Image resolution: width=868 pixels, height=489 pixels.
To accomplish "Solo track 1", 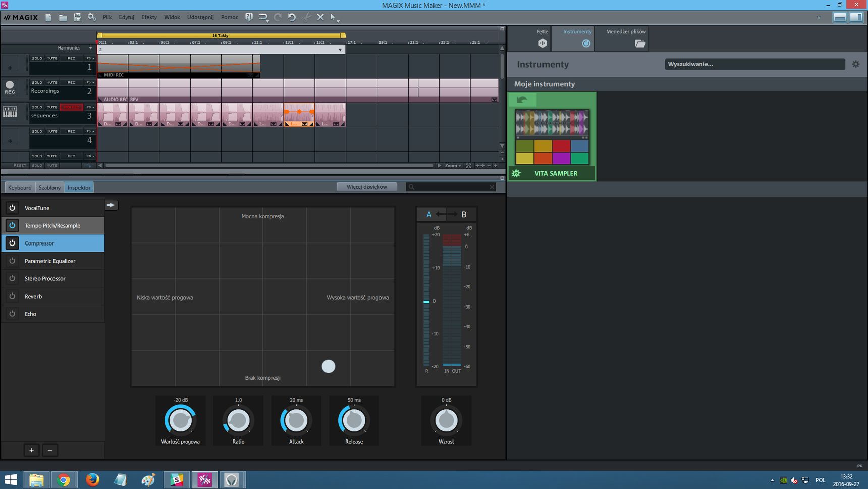I will (37, 58).
